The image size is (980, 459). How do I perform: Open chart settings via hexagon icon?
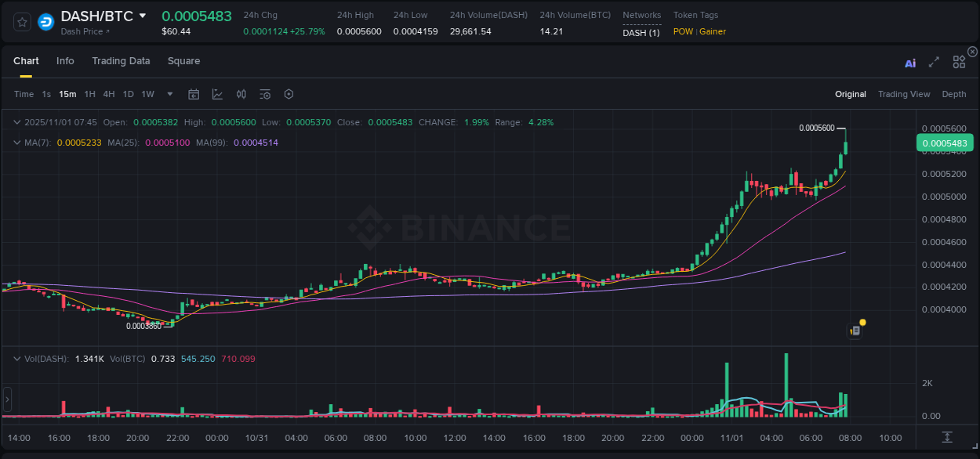[x=289, y=94]
